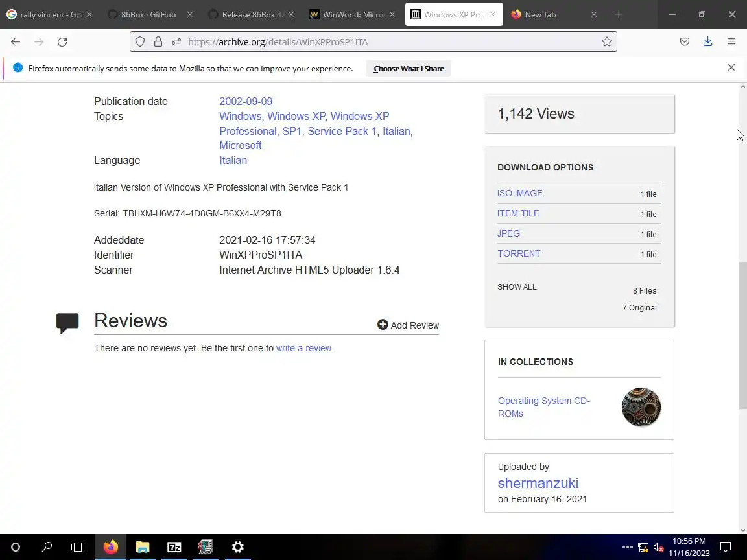Viewport: 747px width, 560px height.
Task: Switch to the rally vincent Google tab
Action: coord(49,15)
